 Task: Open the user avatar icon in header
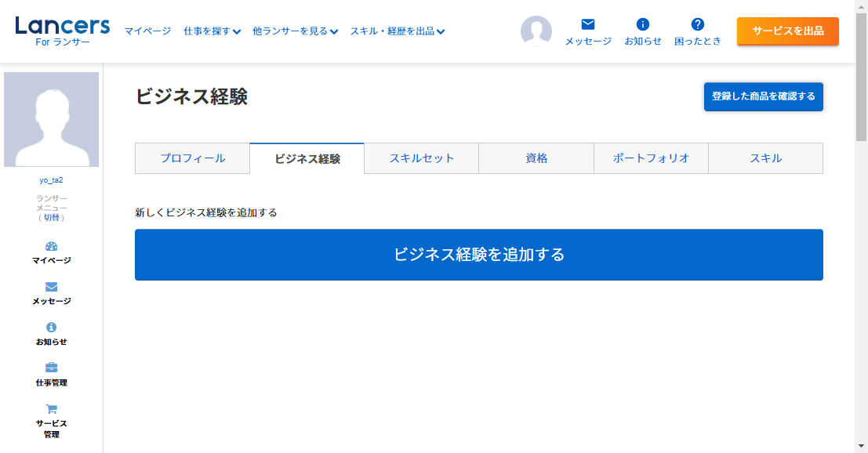pos(536,31)
